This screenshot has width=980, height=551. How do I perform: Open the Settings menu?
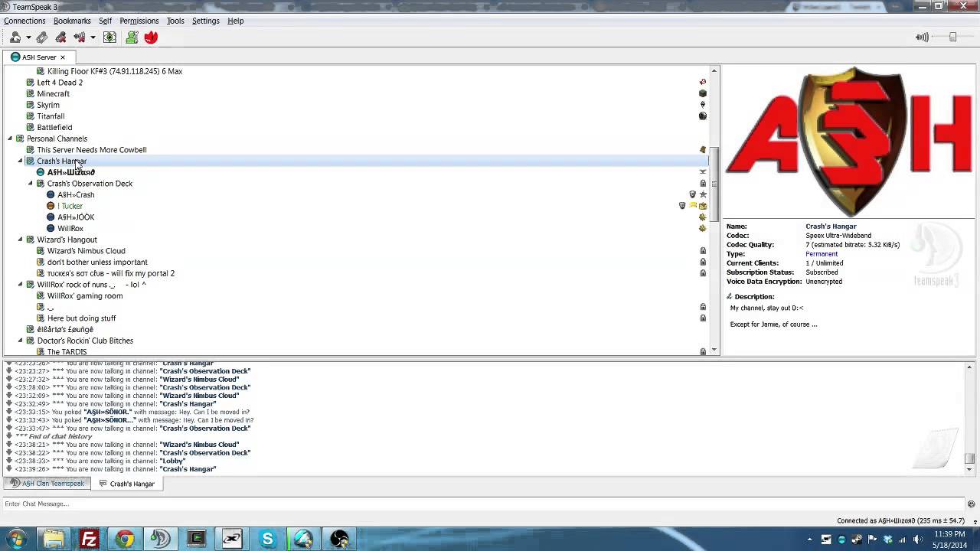point(205,21)
